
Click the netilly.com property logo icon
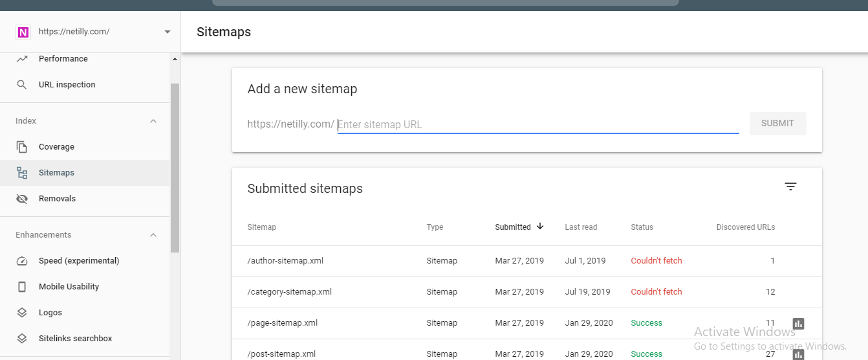pos(23,32)
